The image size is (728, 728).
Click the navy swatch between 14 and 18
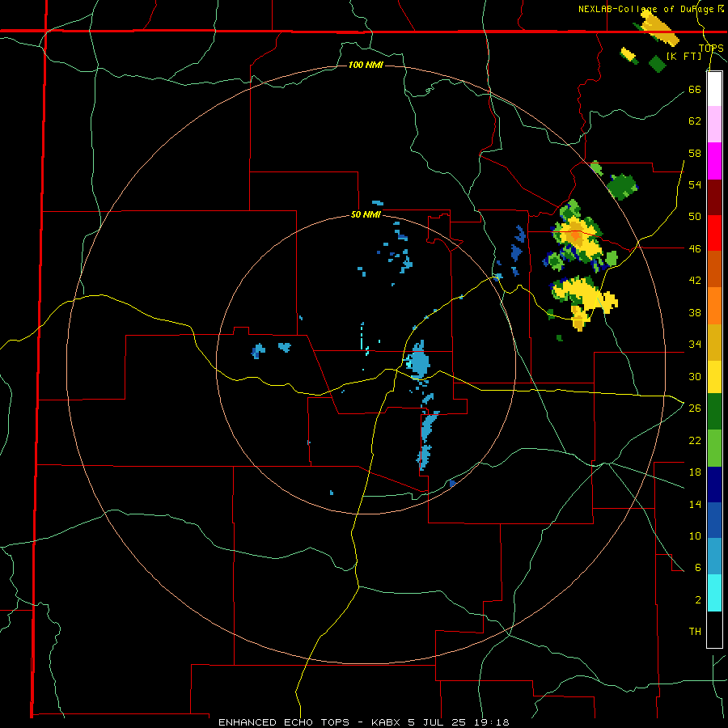coord(714,485)
